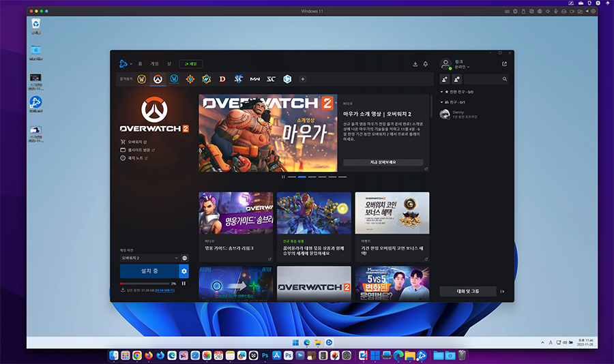Screen dimensions: 614x364
Task: Click the green sale button in navigation
Action: click(x=191, y=64)
